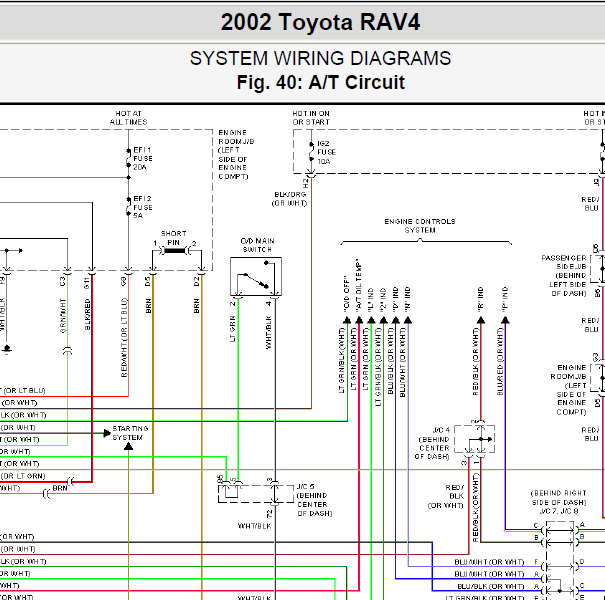Screen dimensions: 605x600
Task: Click the 'SHORT PIN' label
Action: (x=174, y=238)
